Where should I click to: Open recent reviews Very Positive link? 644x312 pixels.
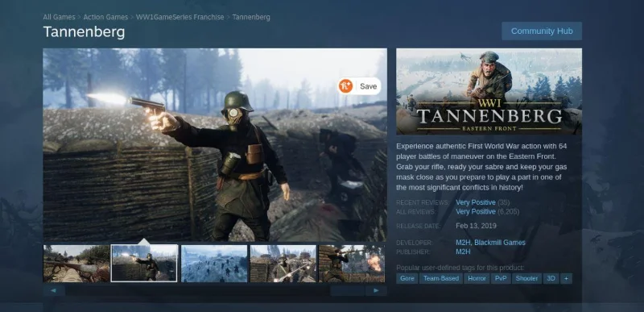click(x=476, y=202)
